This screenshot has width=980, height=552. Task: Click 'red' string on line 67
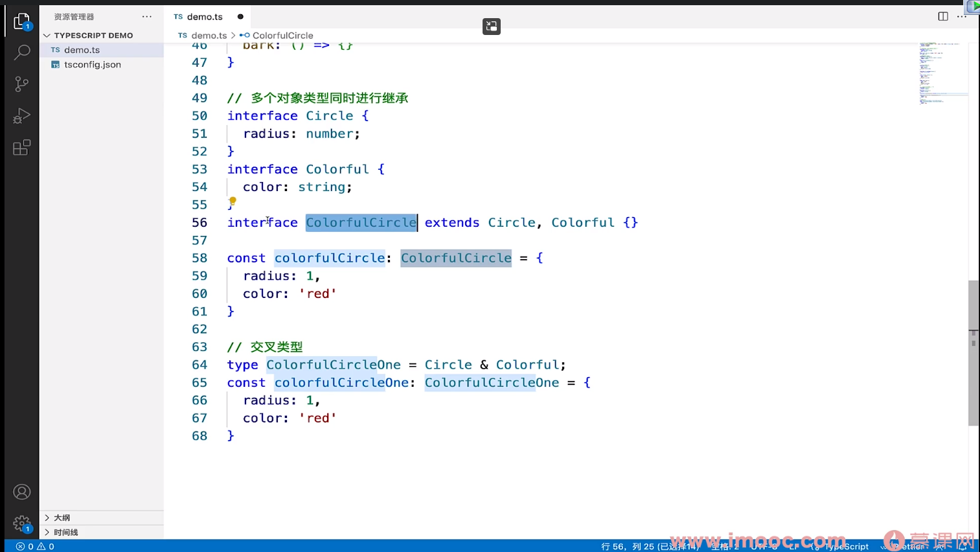click(x=317, y=419)
